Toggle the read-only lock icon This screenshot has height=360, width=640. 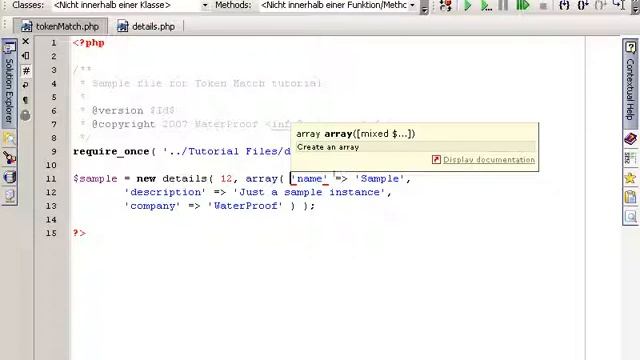coord(25,115)
